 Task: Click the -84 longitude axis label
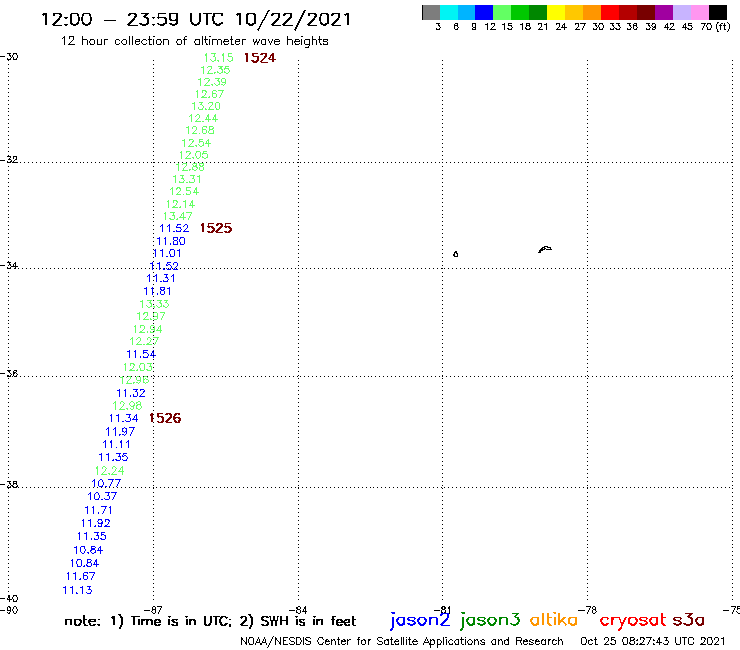click(298, 610)
